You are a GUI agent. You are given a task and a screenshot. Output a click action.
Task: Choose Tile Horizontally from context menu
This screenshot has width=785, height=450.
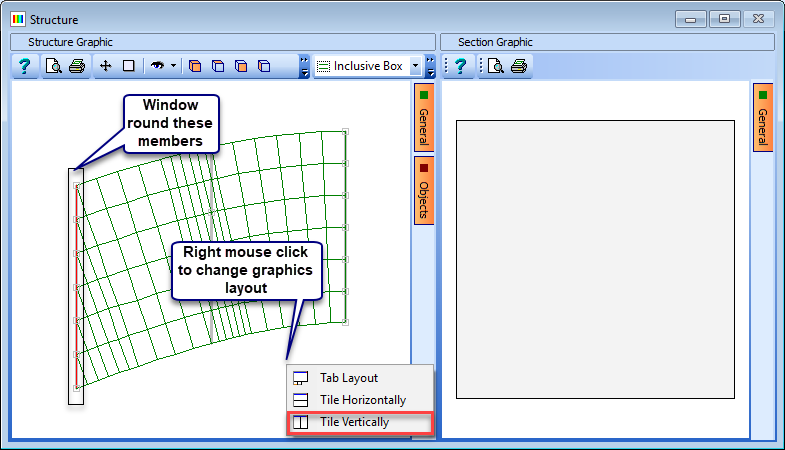point(360,400)
